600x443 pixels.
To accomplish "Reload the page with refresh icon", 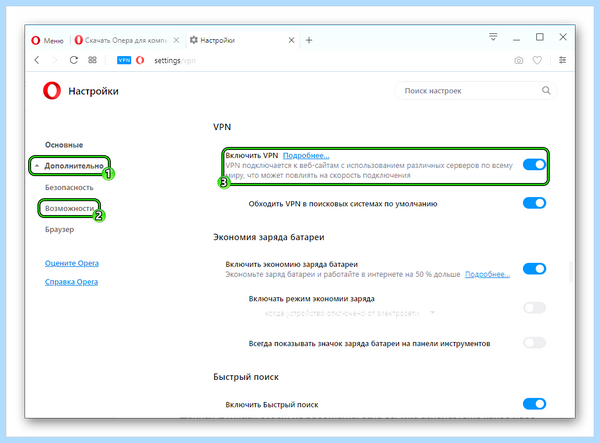I will tap(73, 60).
